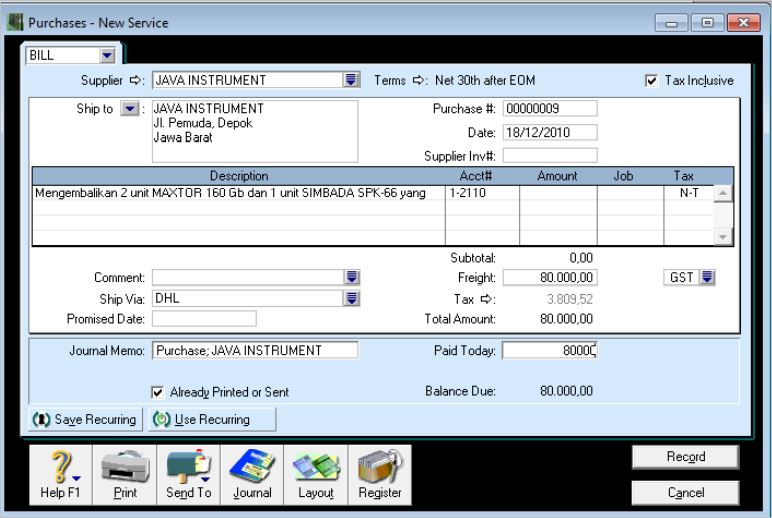Click the N-T tax code cell

pos(688,193)
